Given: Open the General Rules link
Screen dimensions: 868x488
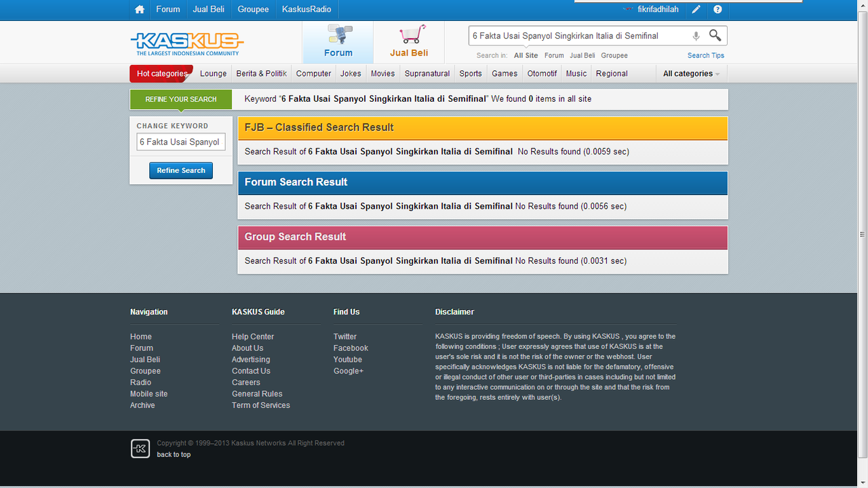Looking at the screenshot, I should click(x=257, y=394).
